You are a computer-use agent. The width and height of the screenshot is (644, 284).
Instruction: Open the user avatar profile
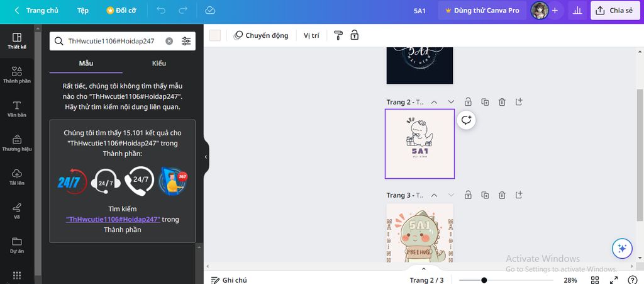tap(539, 10)
